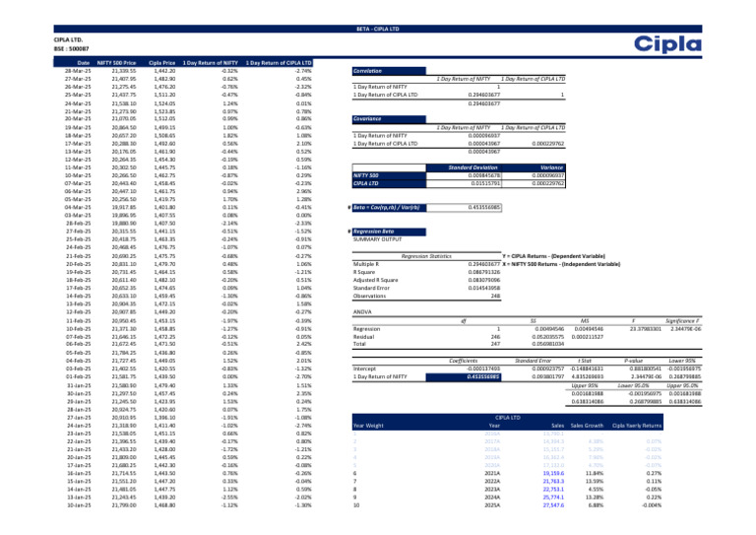756x535 pixels.
Task: Click the "2025A" year cell
Action: click(x=492, y=505)
